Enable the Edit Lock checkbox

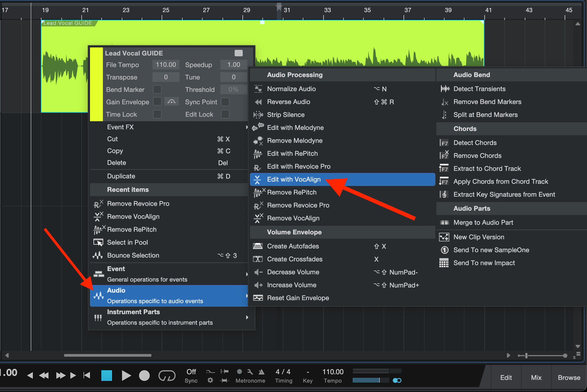click(x=225, y=114)
